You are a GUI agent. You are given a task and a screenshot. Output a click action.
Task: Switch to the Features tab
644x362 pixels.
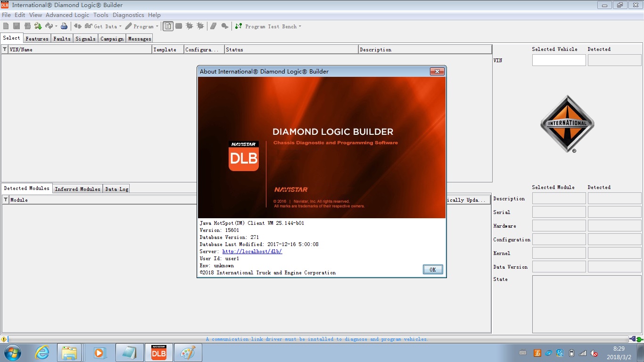coord(37,39)
